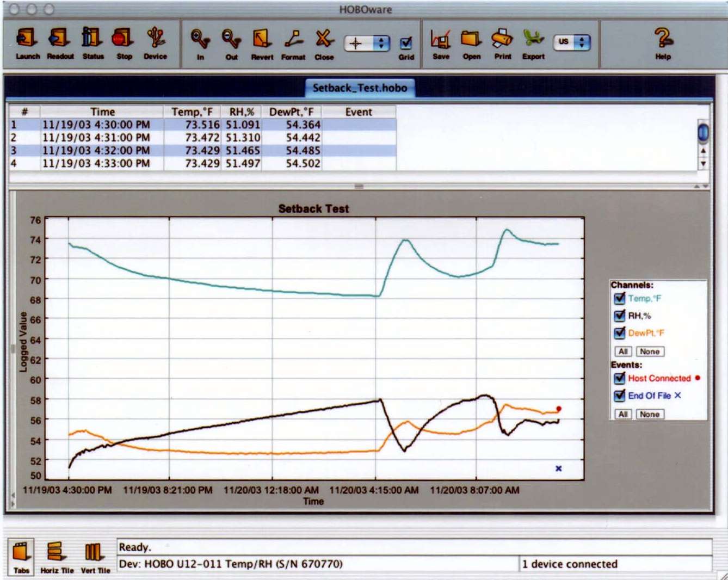Image resolution: width=728 pixels, height=580 pixels.
Task: Open the crosshair tool dropdown
Action: (x=367, y=43)
